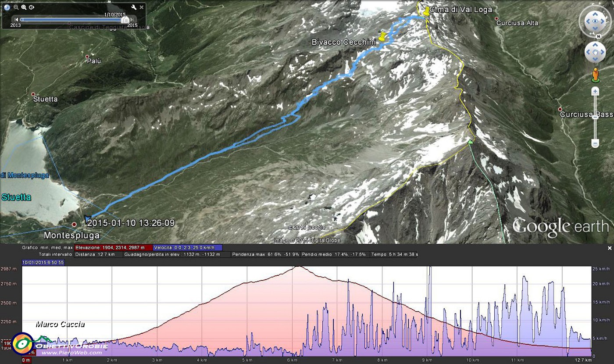
Task: Click the Stuetta place dot
Action: coord(33,94)
